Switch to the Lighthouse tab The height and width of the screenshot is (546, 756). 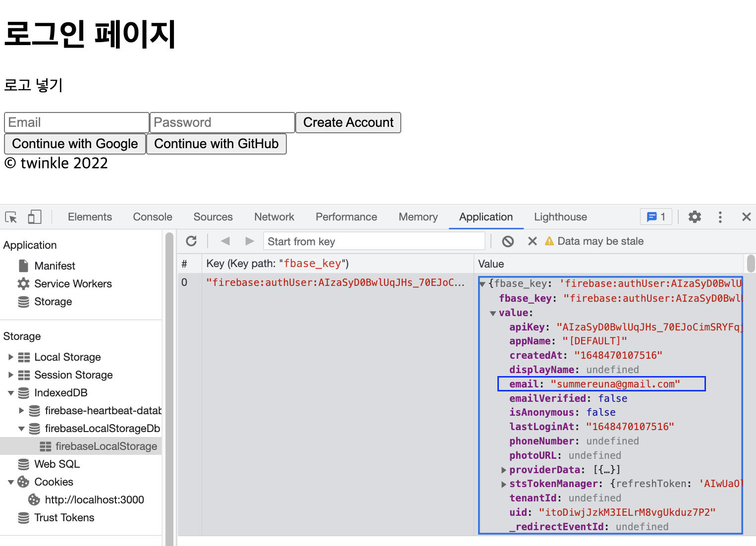(560, 217)
